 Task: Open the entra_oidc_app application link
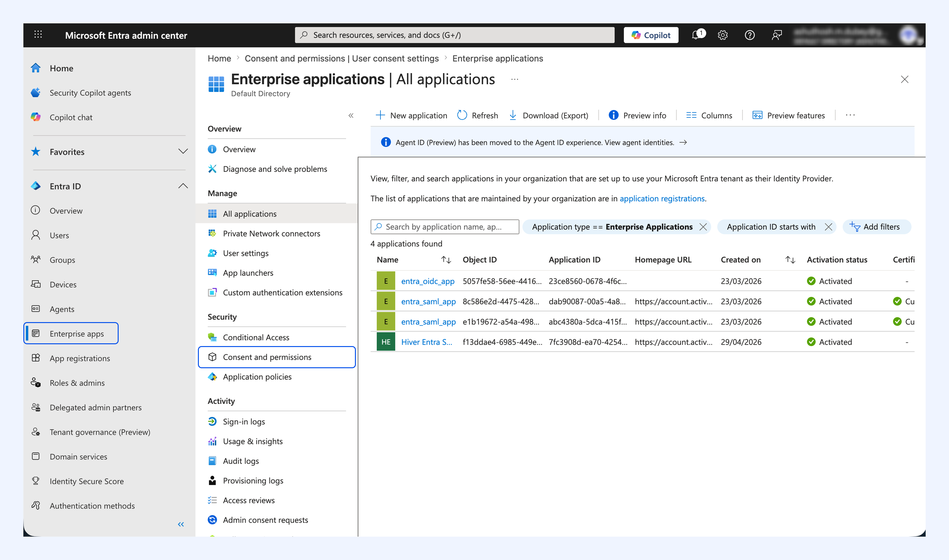click(427, 281)
